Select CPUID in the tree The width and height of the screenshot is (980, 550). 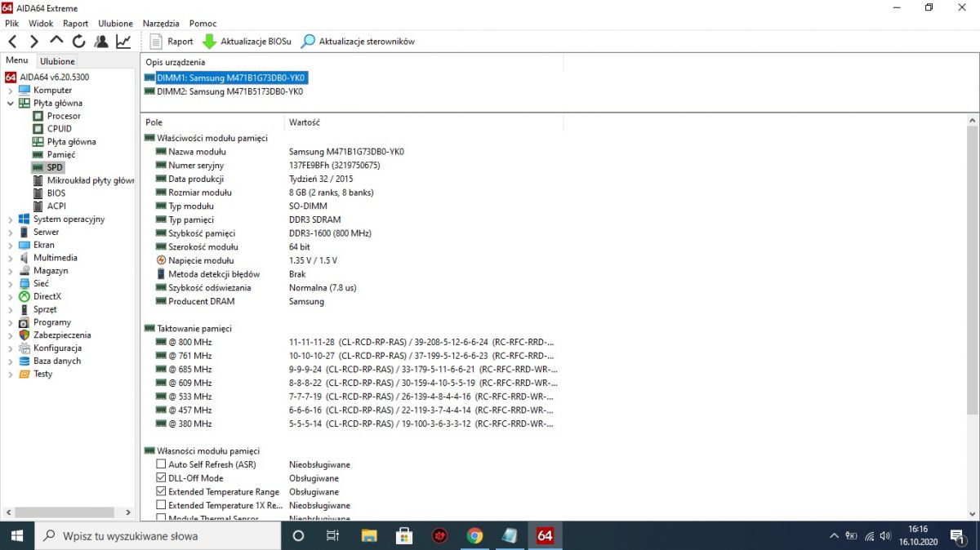pyautogui.click(x=59, y=128)
